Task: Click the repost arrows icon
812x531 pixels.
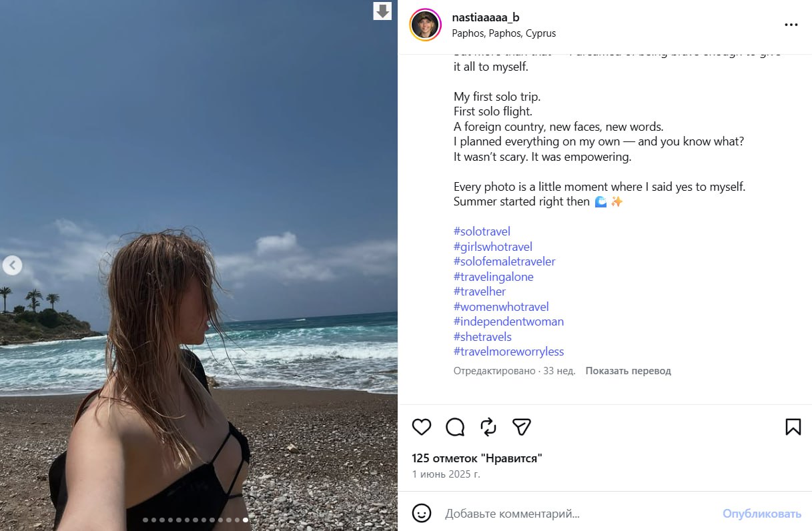Action: (488, 427)
